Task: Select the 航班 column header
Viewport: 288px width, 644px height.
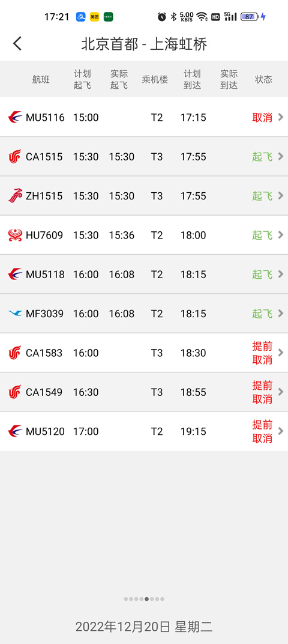Action: [41, 79]
